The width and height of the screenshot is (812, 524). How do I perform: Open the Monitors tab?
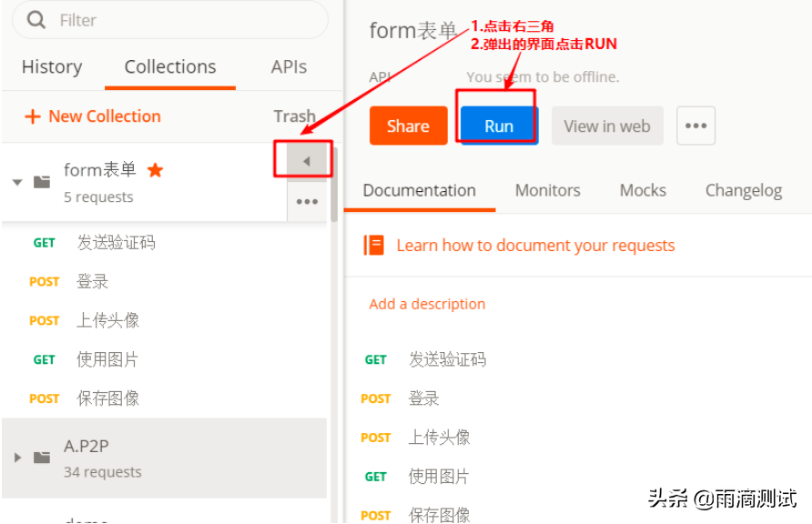pyautogui.click(x=547, y=190)
